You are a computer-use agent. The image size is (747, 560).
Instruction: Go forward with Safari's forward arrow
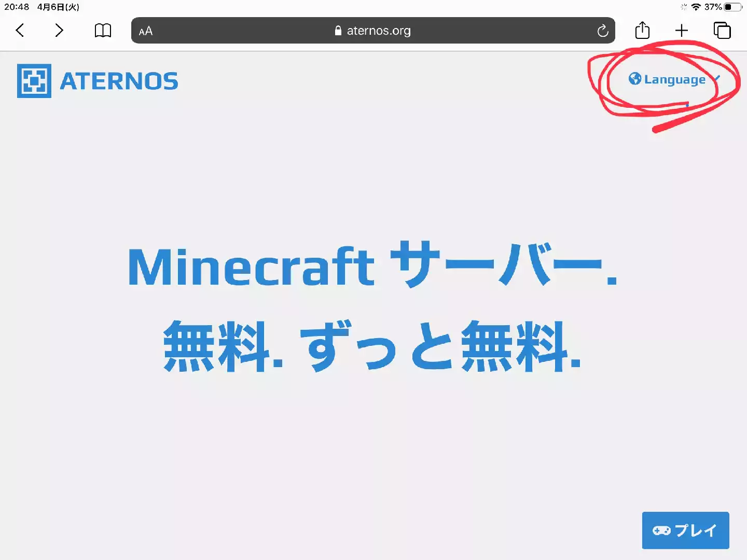(x=59, y=31)
